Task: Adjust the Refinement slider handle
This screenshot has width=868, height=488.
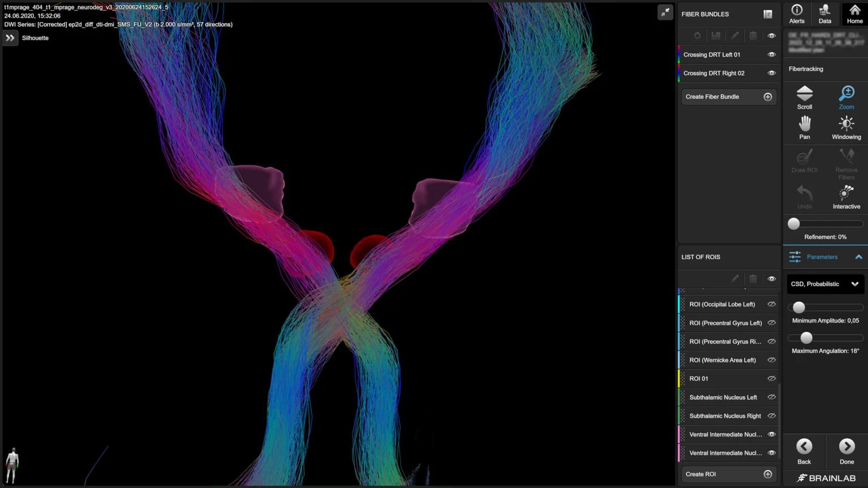Action: coord(794,224)
